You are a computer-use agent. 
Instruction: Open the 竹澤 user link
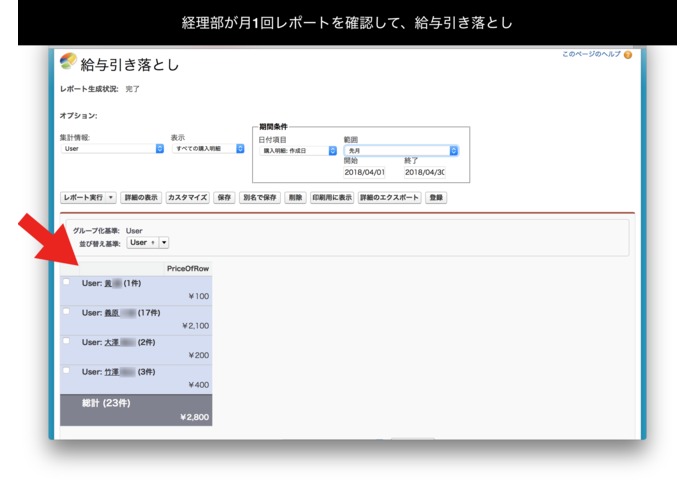(x=120, y=372)
